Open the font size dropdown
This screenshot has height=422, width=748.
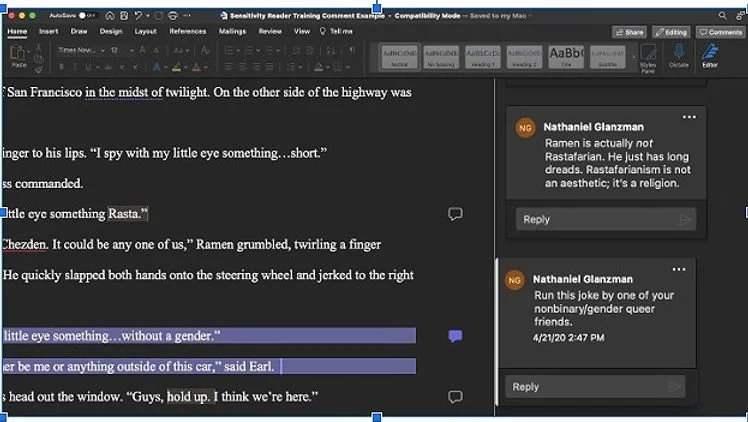131,50
